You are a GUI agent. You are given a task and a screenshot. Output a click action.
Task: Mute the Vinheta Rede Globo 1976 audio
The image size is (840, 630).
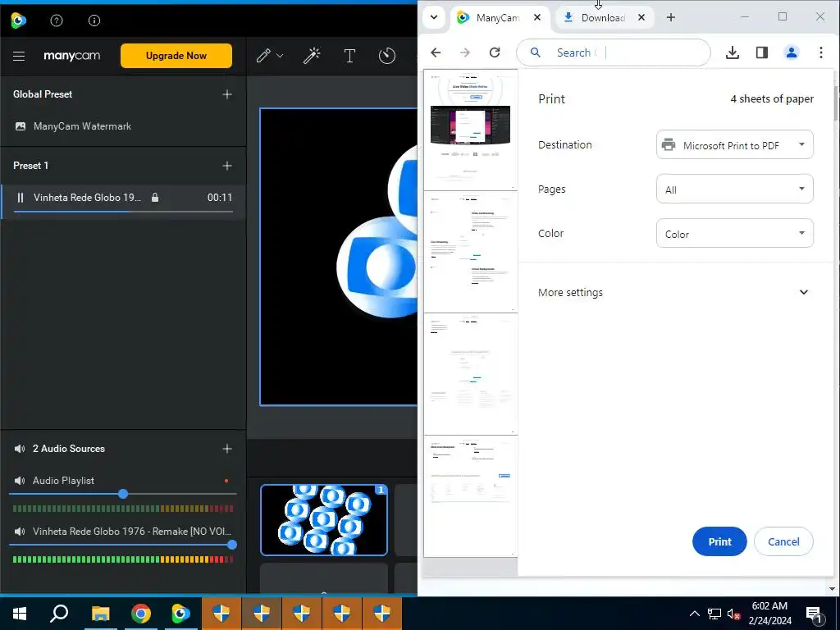(x=20, y=532)
